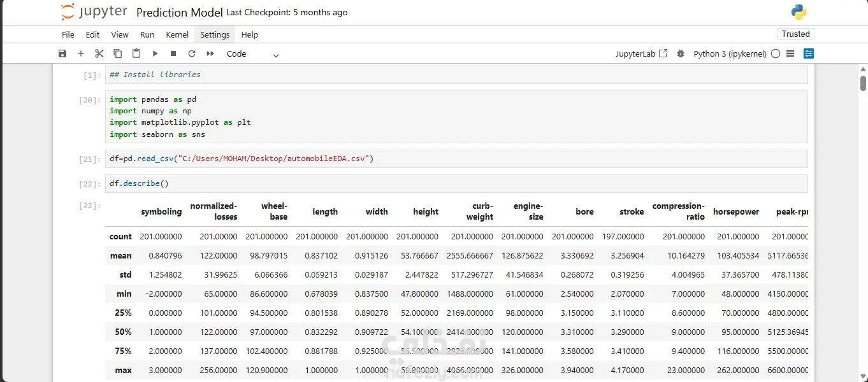Click the Python logo icon
This screenshot has width=868, height=382.
[x=799, y=12]
